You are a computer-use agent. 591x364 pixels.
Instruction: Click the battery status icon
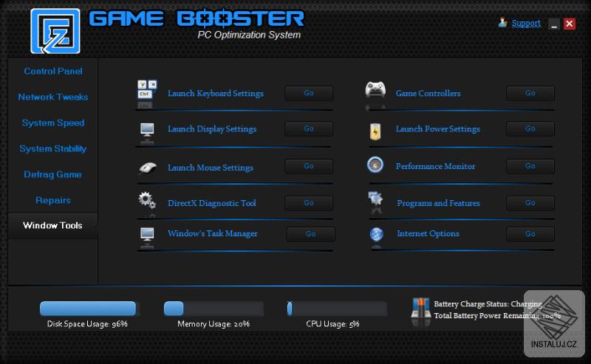click(x=421, y=308)
